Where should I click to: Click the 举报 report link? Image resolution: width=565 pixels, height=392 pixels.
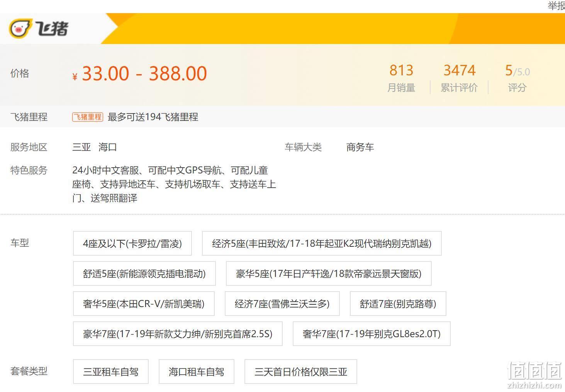pos(557,6)
